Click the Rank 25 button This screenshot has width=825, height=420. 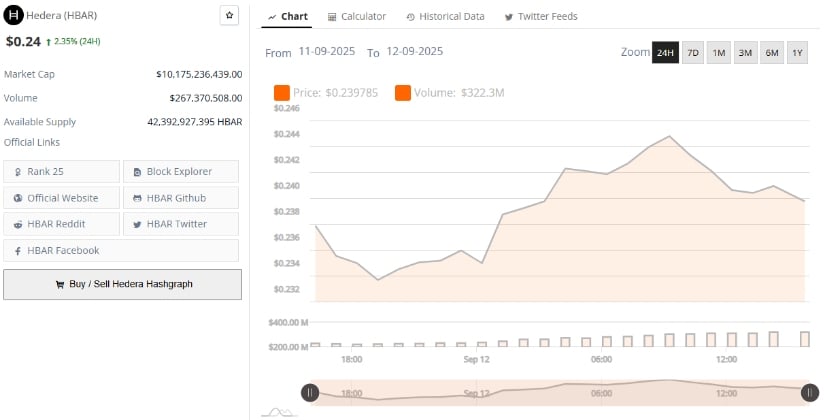coord(62,172)
